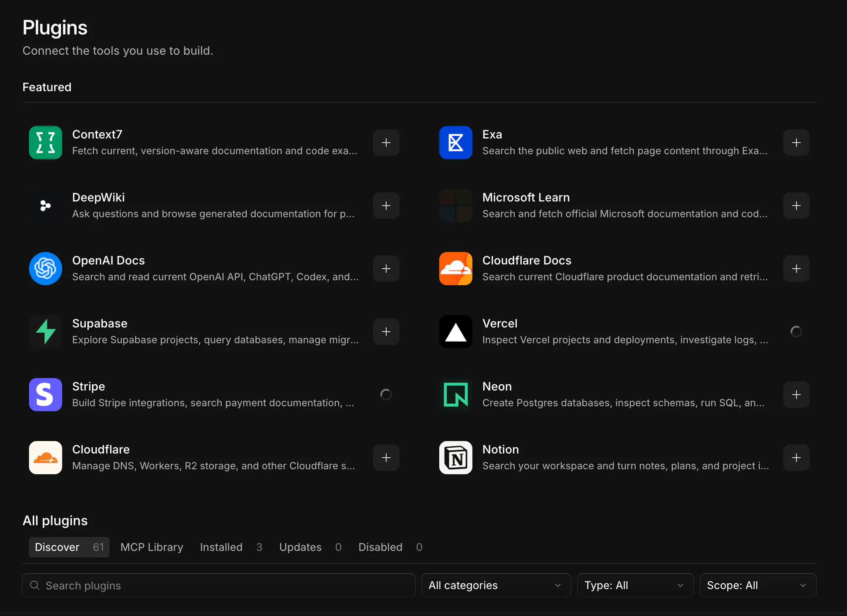This screenshot has height=616, width=847.
Task: Add Cloudflare Docs via plus button
Action: pos(796,269)
